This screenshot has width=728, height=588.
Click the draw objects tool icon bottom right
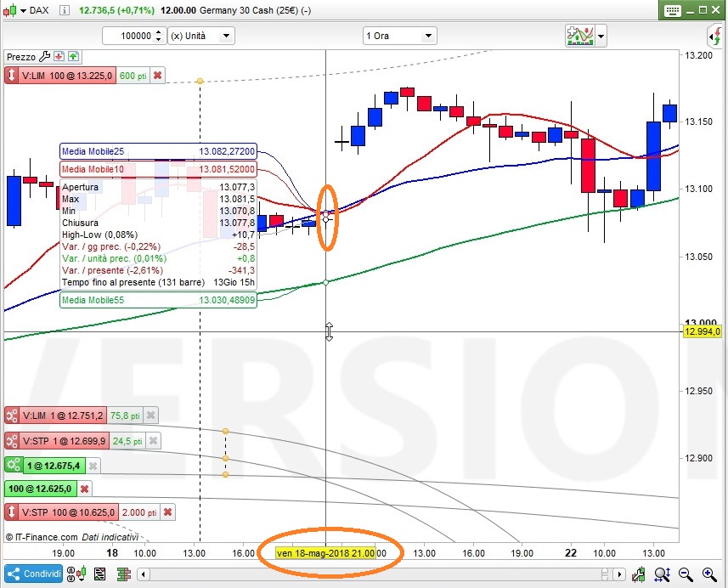(x=639, y=574)
